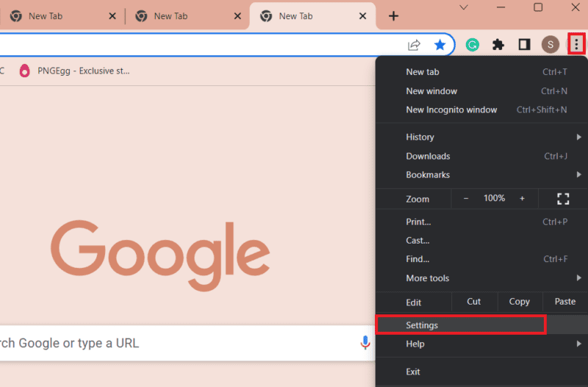This screenshot has height=387, width=588.
Task: Click the Google search input box
Action: tap(176, 343)
